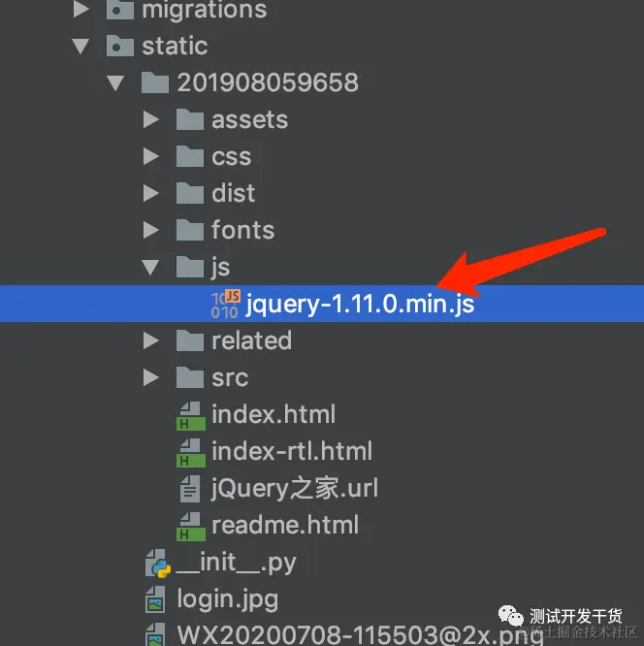This screenshot has height=646, width=644.
Task: Expand the css folder arrow
Action: (x=151, y=156)
